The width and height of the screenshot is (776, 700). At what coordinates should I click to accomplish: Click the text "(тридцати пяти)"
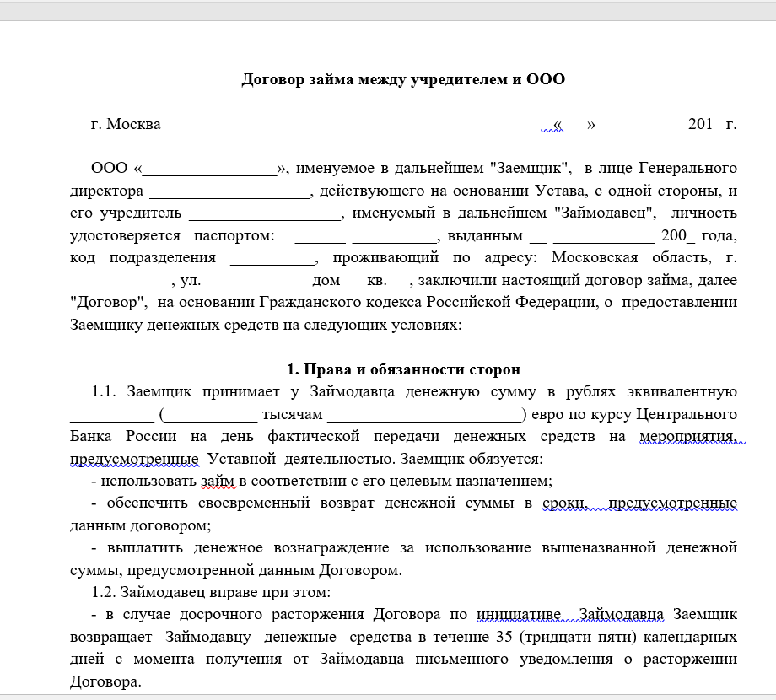[579, 638]
